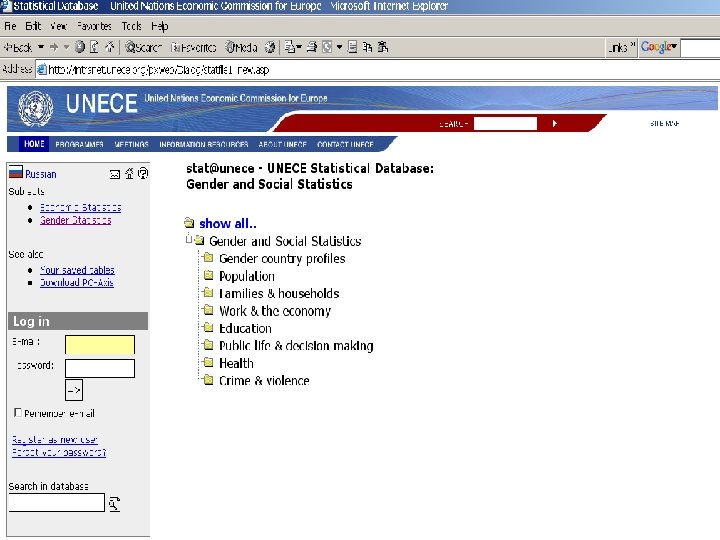Open the Crime & violence folder
The image size is (720, 540).
tap(264, 381)
